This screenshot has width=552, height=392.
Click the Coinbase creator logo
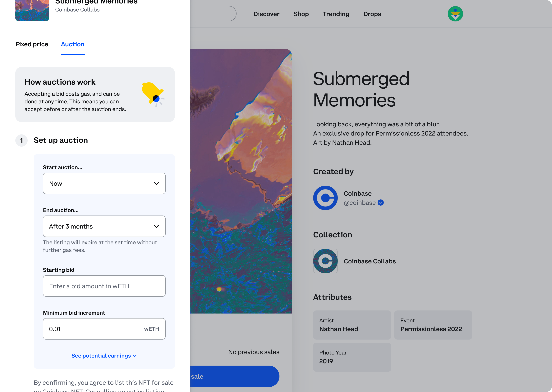point(325,198)
